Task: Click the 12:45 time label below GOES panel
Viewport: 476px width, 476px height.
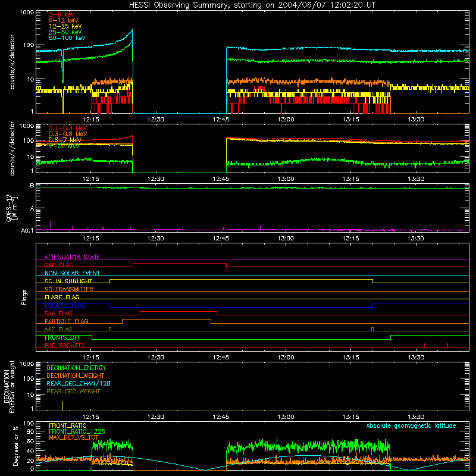Action: 221,239
